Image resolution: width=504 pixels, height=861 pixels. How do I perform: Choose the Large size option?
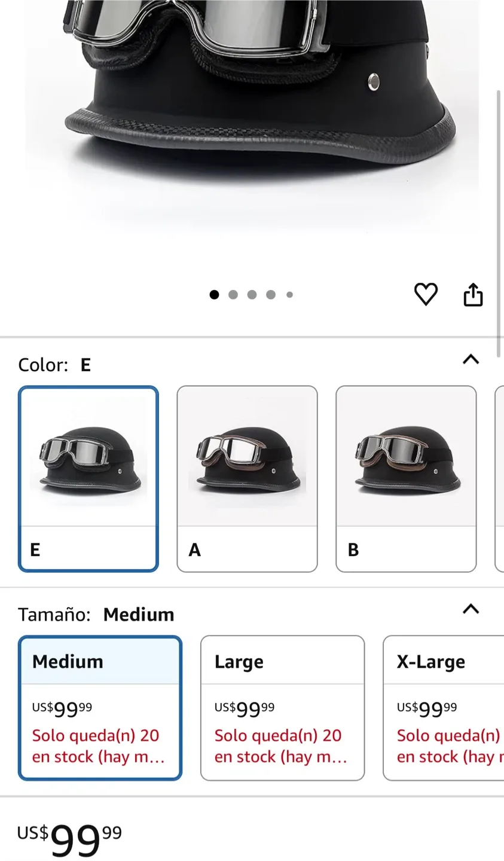(282, 708)
